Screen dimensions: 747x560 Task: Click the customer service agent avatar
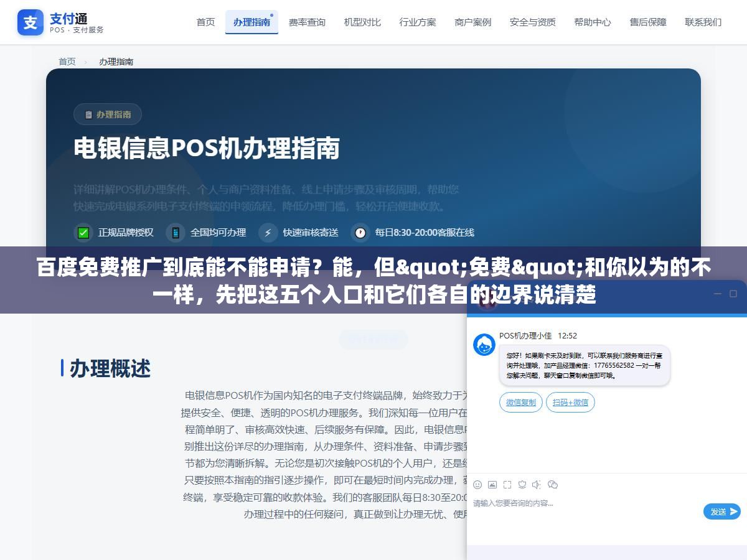tap(484, 345)
